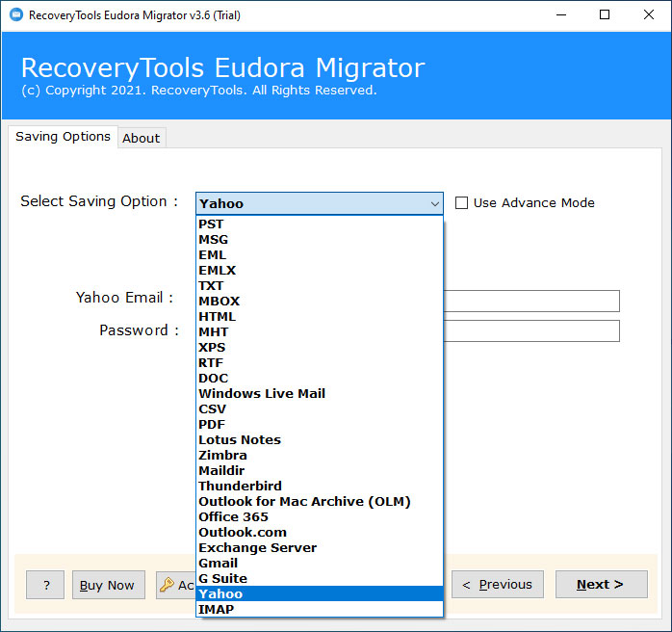Choose Gmail as the saving option
The width and height of the screenshot is (672, 632).
pos(320,564)
